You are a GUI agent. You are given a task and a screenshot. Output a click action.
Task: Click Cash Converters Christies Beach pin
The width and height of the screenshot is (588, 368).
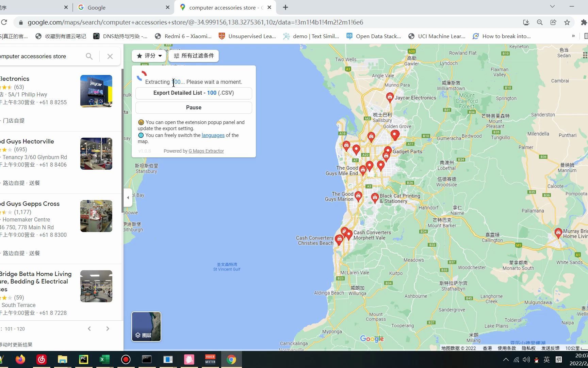pos(339,240)
